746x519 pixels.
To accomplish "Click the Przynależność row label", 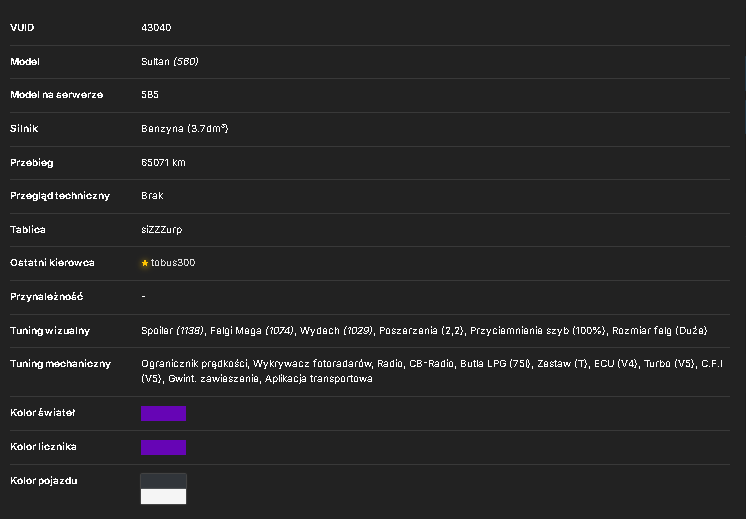I will pyautogui.click(x=47, y=297).
